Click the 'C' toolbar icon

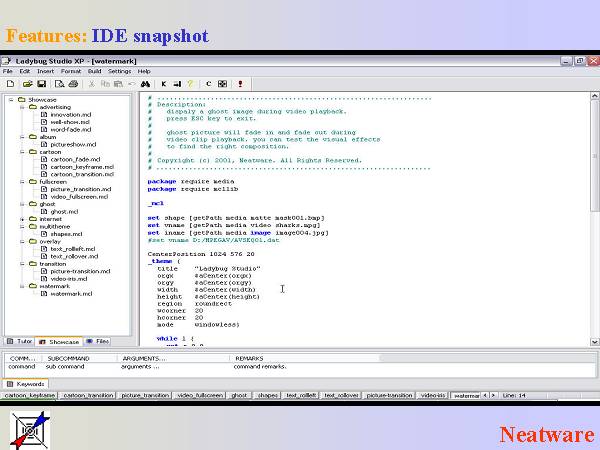[x=208, y=84]
